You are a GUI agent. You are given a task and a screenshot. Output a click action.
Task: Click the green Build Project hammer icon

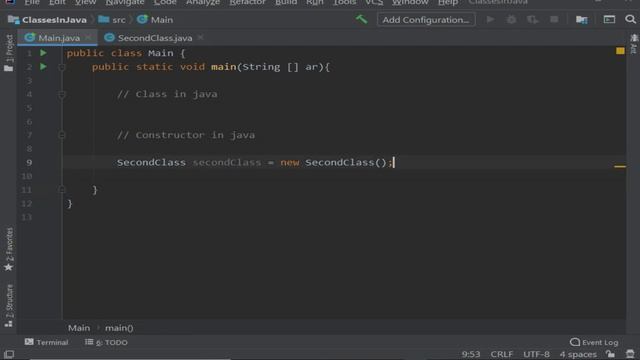pyautogui.click(x=361, y=19)
